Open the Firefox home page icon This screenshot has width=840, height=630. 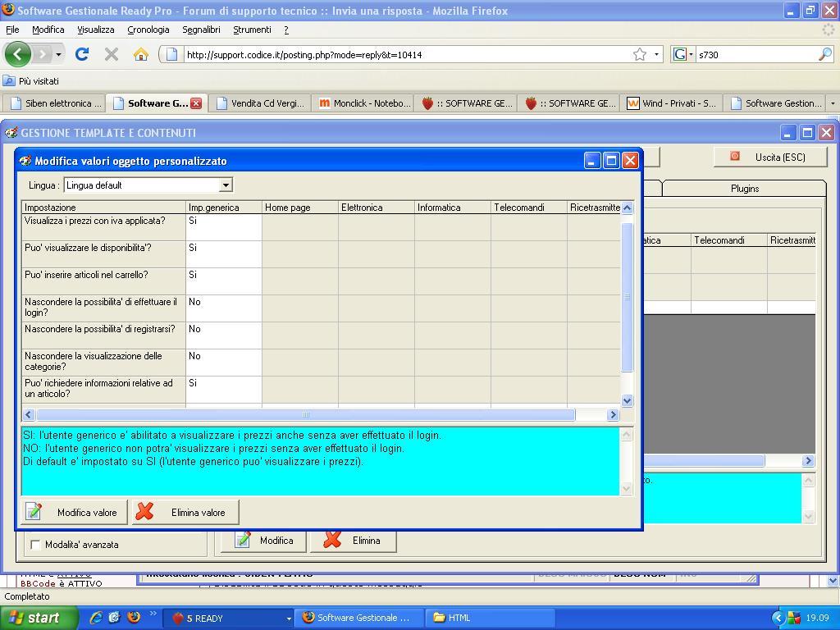point(141,54)
